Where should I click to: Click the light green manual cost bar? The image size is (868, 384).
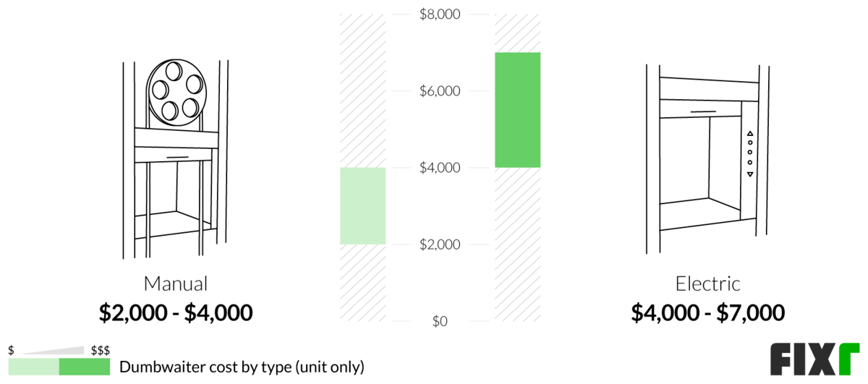click(x=363, y=206)
